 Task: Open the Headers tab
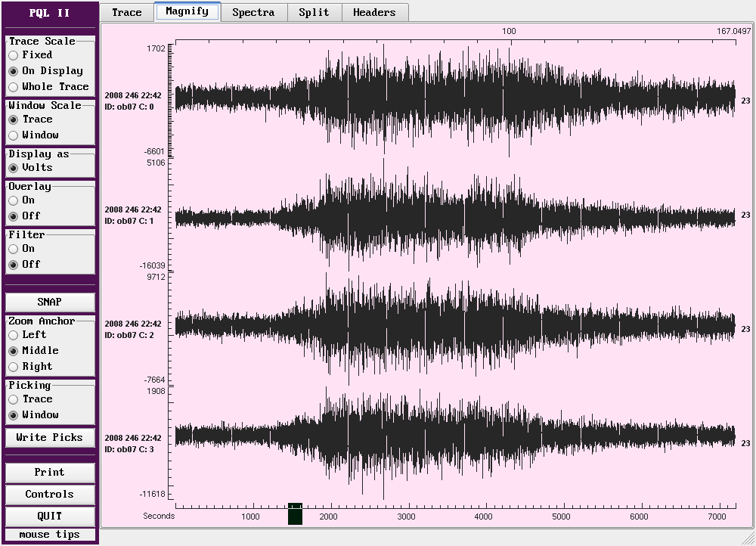[x=374, y=12]
